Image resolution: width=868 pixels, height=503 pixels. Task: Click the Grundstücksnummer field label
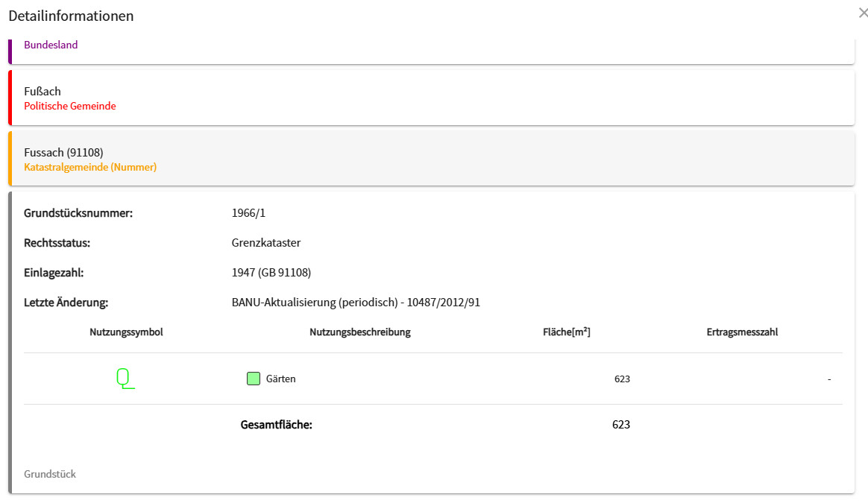point(78,213)
